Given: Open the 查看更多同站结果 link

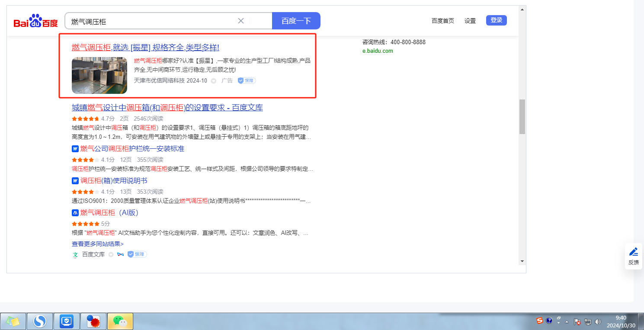Looking at the screenshot, I should tap(98, 244).
